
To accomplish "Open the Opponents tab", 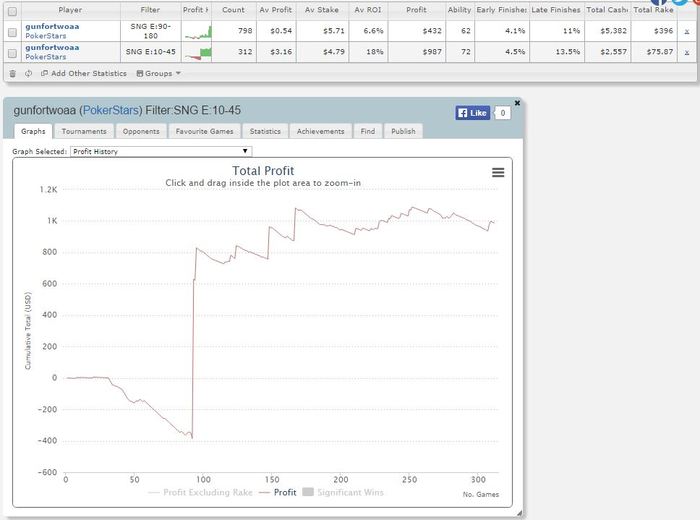I will point(141,131).
